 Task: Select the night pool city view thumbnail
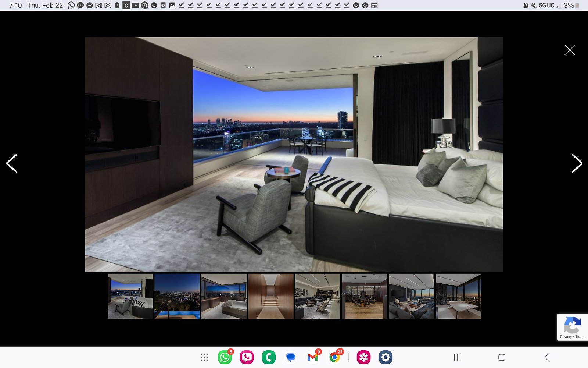coord(177,296)
